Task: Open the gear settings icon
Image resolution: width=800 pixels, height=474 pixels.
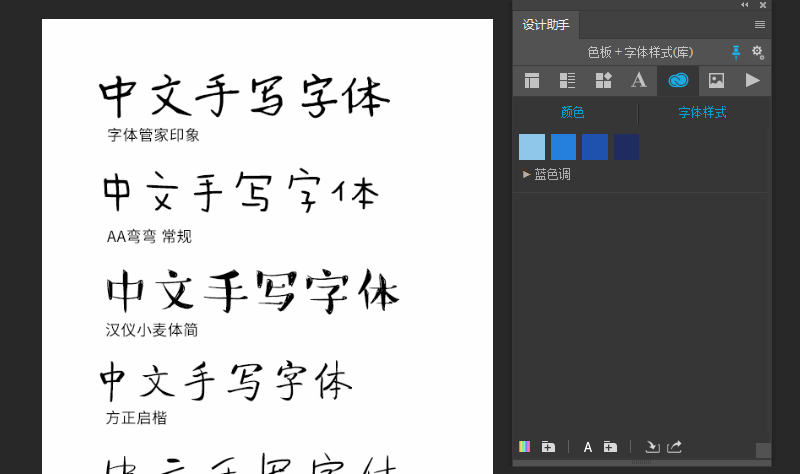Action: 758,52
